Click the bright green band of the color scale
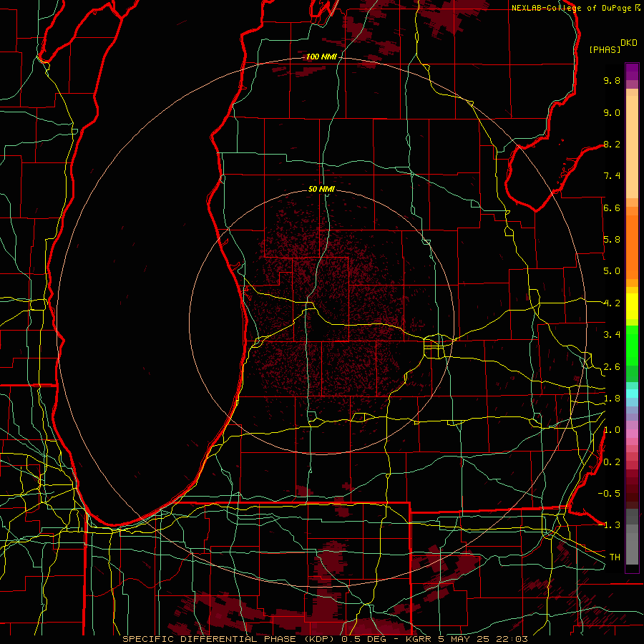Viewport: 644px width, 644px height. click(632, 345)
